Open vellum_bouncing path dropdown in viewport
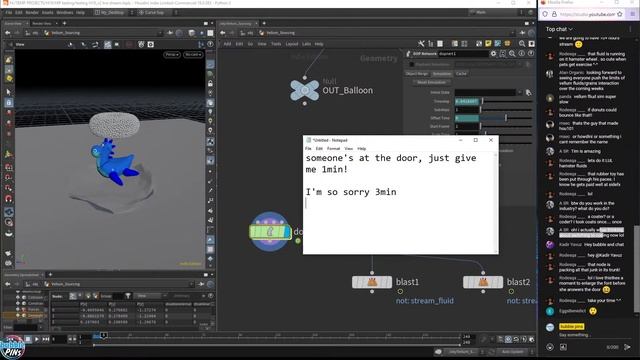 tap(159, 33)
